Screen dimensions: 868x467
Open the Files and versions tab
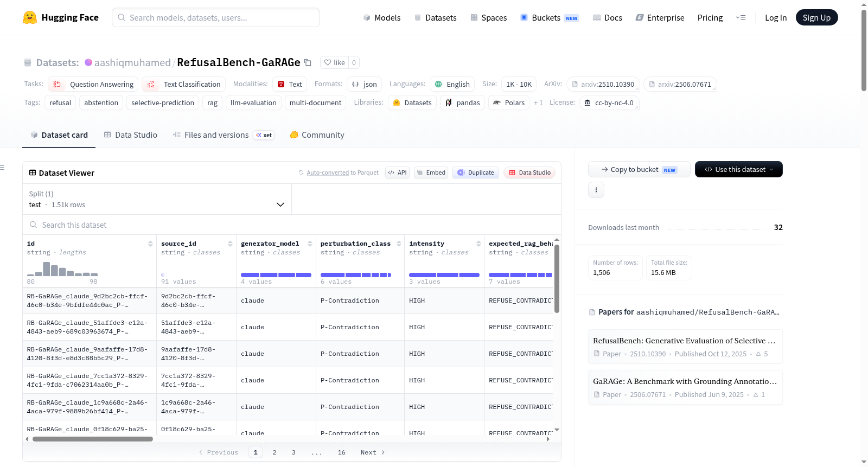pyautogui.click(x=224, y=135)
